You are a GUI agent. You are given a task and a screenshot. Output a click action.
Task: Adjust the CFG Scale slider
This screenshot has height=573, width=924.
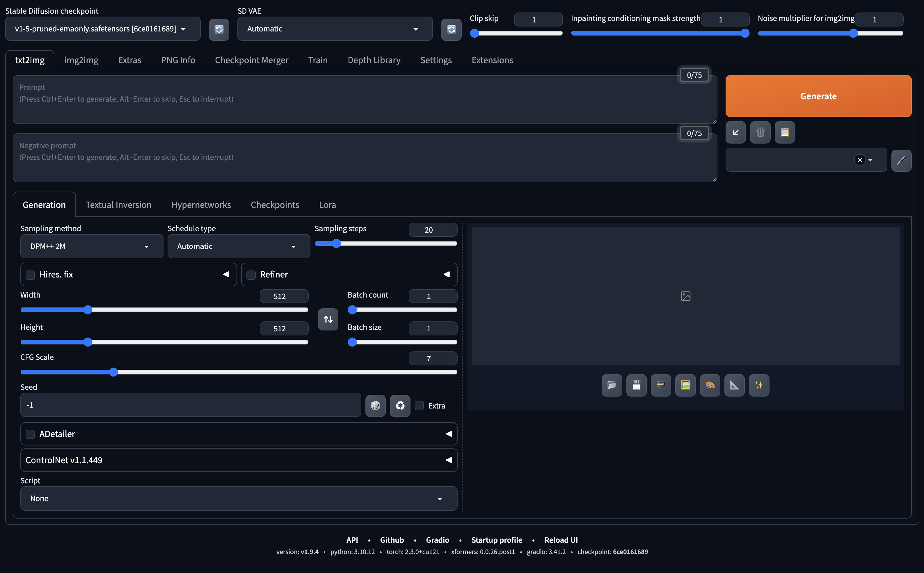(239, 372)
